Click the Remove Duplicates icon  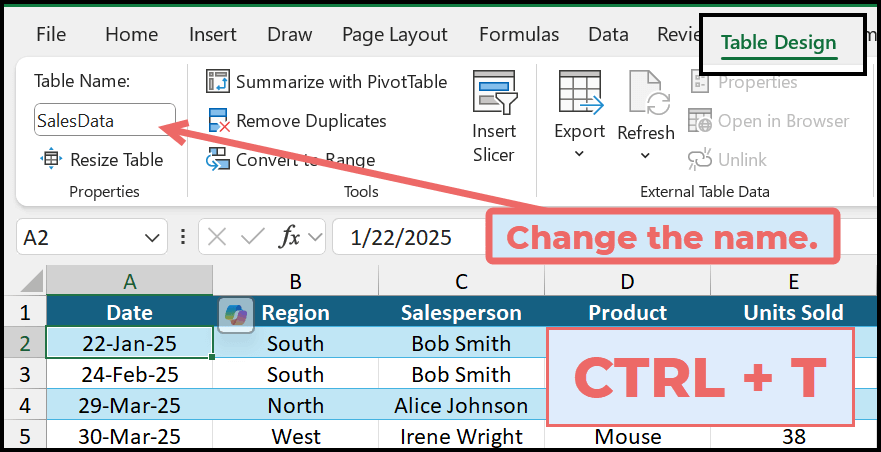coord(218,121)
